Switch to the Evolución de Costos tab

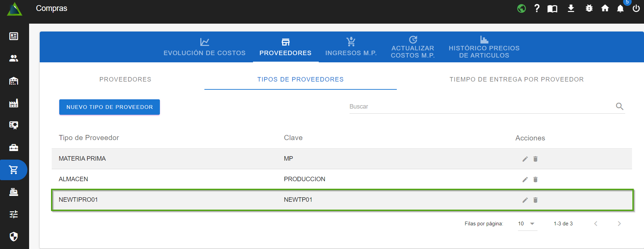[x=204, y=47]
